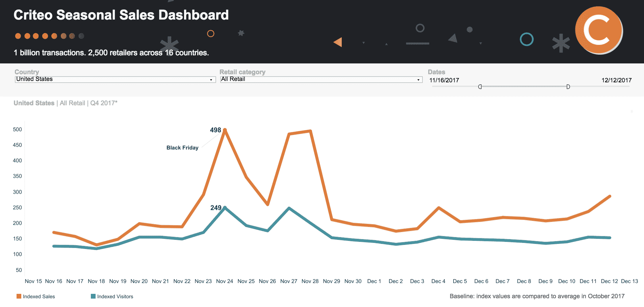
Task: Click the Nov 24 visitors peak data point
Action: pos(225,207)
